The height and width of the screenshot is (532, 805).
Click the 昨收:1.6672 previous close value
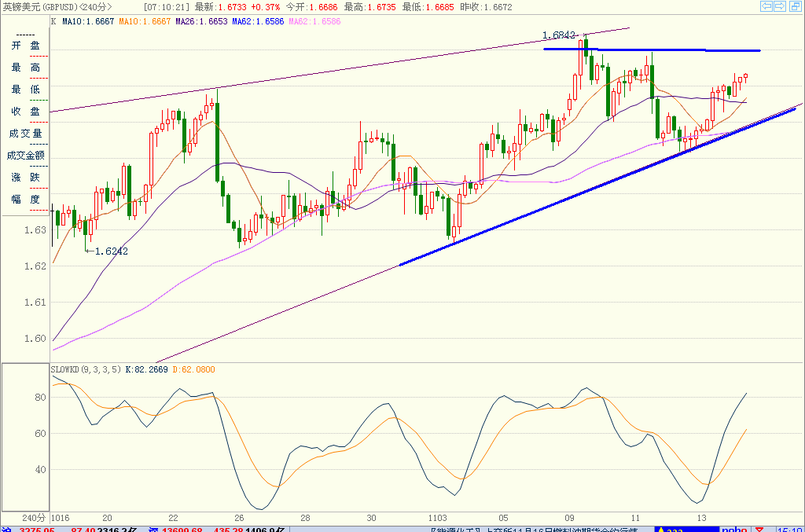pyautogui.click(x=486, y=7)
